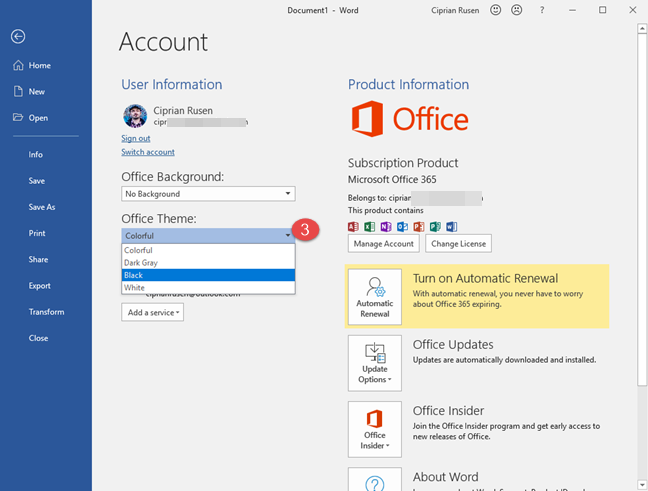Click the Publisher app icon
The width and height of the screenshot is (648, 491).
435,226
